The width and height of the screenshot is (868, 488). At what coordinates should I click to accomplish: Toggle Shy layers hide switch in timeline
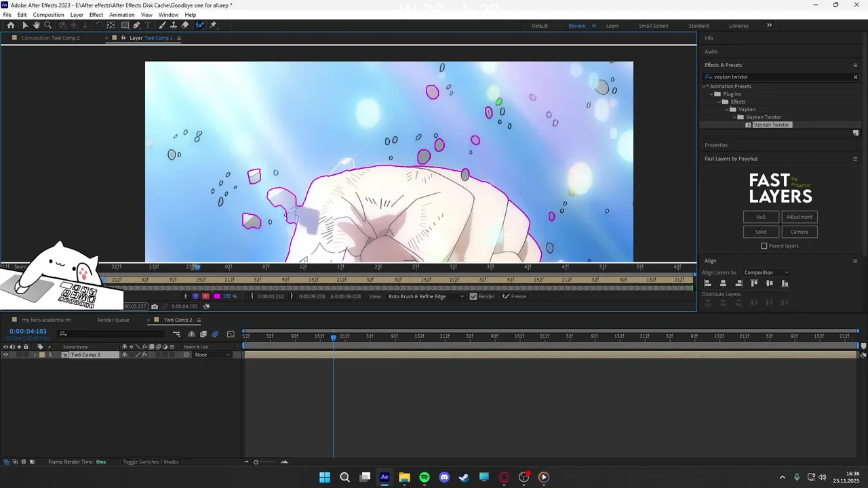[191, 333]
